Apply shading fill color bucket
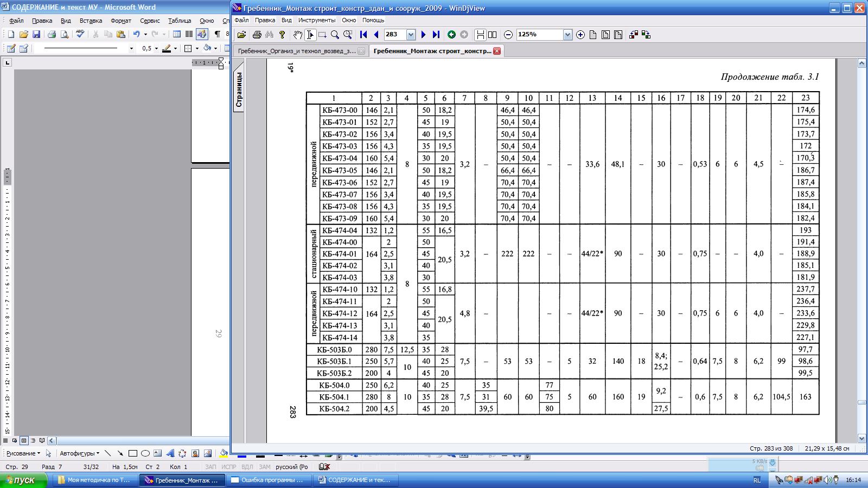Viewport: 868px width, 488px height. point(207,48)
